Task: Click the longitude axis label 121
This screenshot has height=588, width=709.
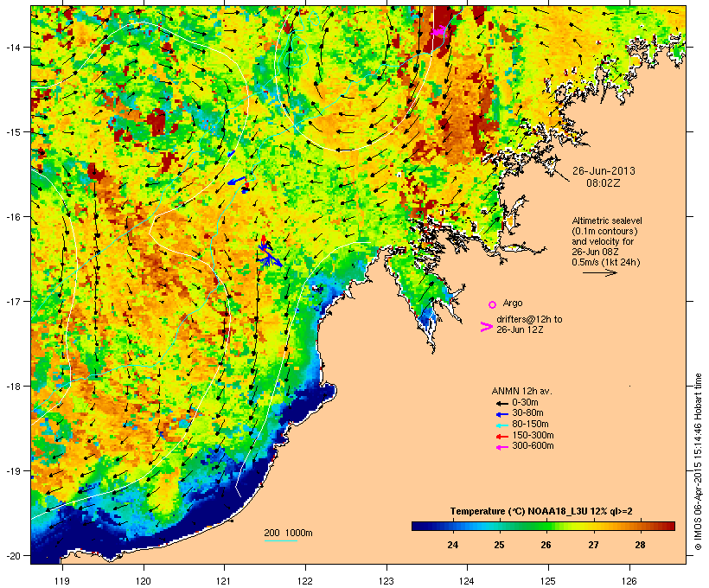Action: point(224,581)
